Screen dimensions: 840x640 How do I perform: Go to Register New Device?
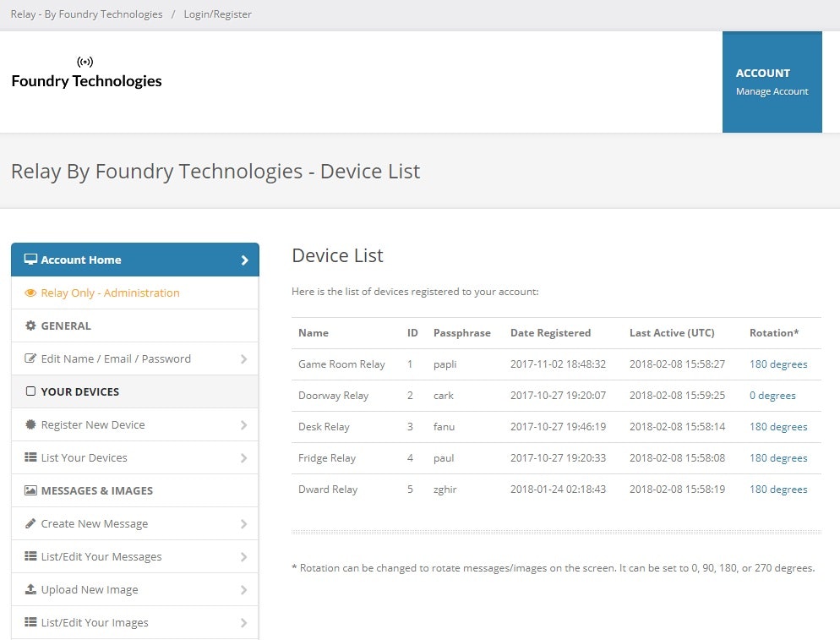[135, 424]
